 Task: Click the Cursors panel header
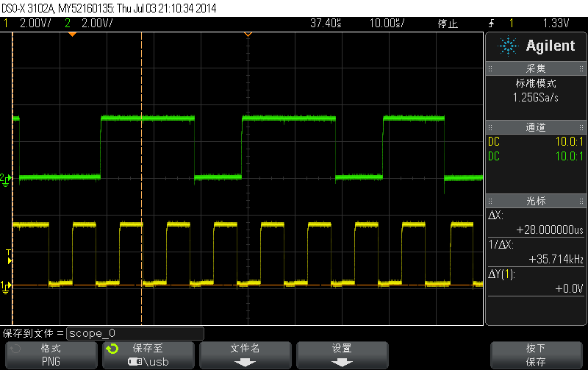[x=536, y=201]
